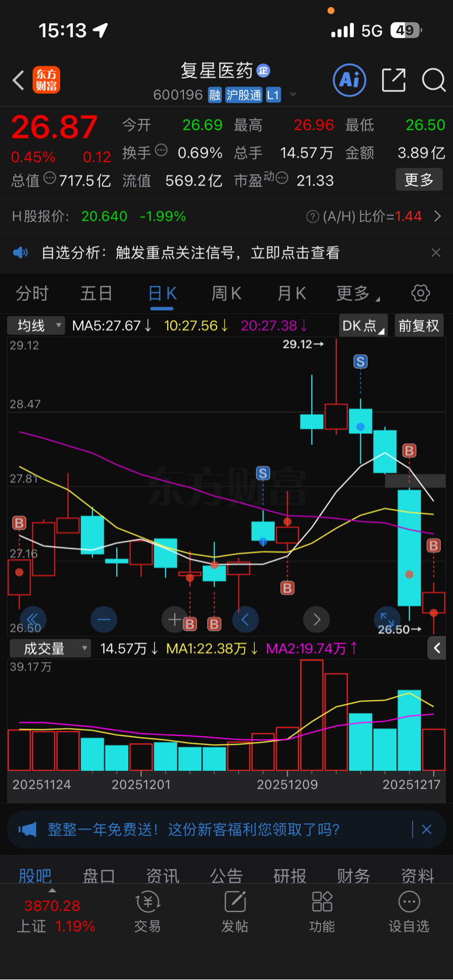
Task: Open the 研报 tab
Action: coord(290,876)
